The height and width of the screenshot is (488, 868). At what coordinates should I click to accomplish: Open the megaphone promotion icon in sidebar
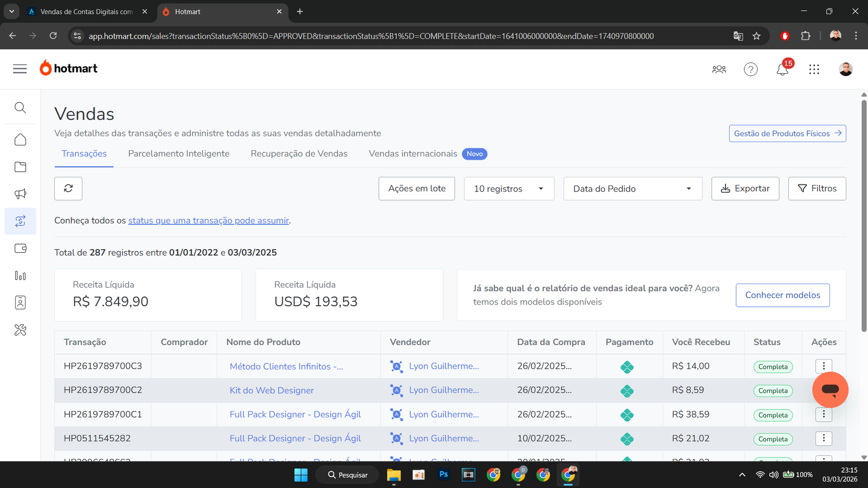[20, 194]
